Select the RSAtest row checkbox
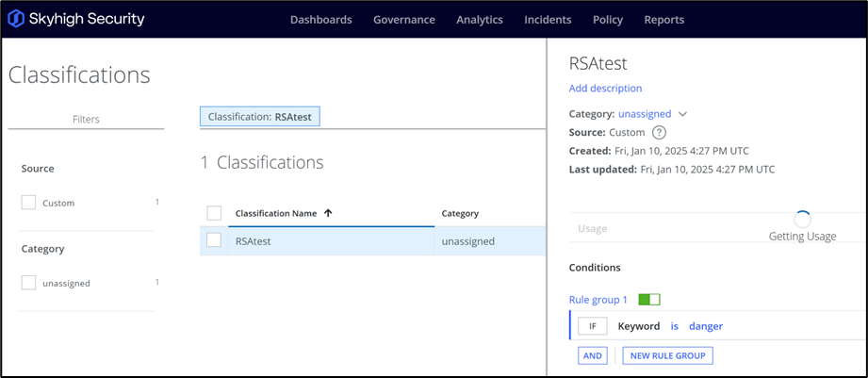This screenshot has width=868, height=378. tap(214, 240)
